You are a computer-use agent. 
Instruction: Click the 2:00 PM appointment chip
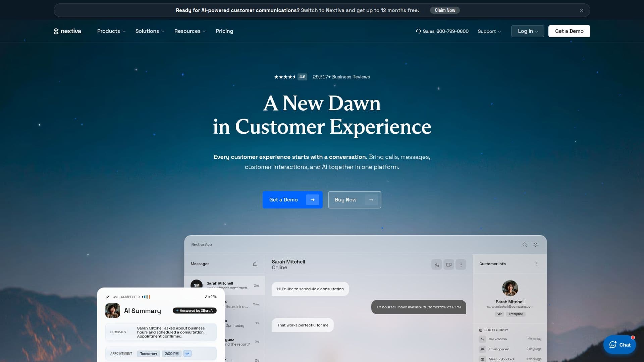(171, 354)
